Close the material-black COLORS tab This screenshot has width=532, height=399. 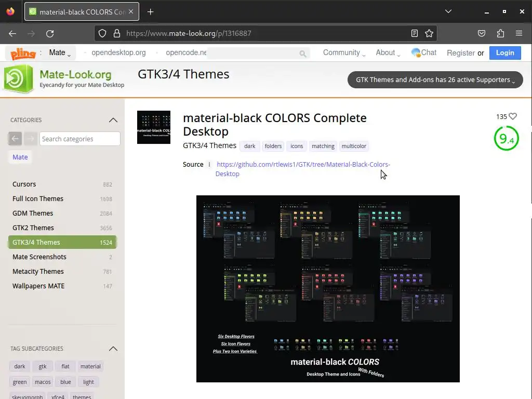pyautogui.click(x=131, y=11)
